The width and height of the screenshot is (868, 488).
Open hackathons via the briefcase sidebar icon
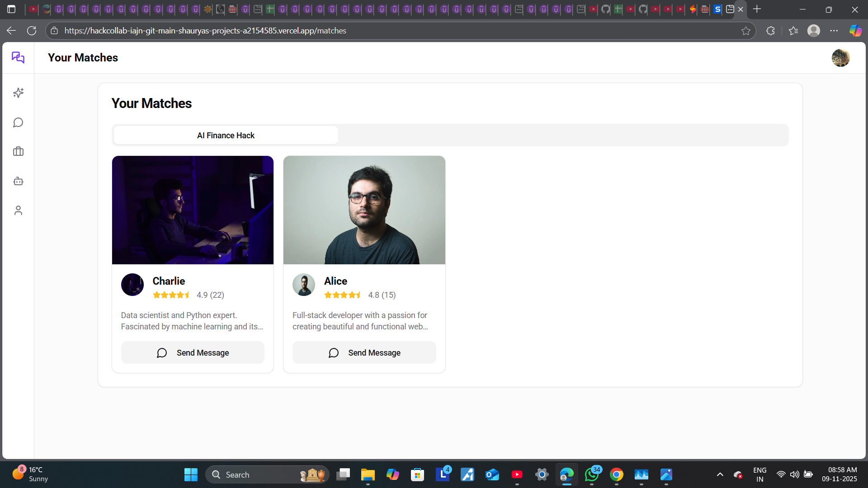tap(18, 151)
